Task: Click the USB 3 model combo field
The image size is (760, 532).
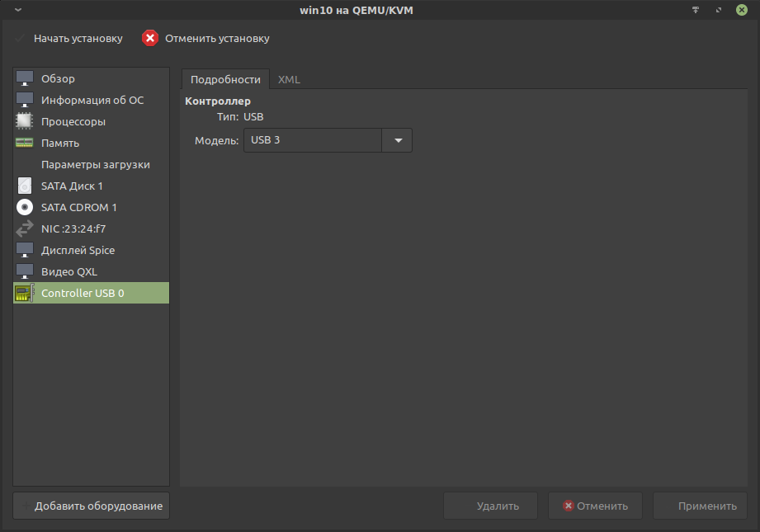Action: coord(313,140)
